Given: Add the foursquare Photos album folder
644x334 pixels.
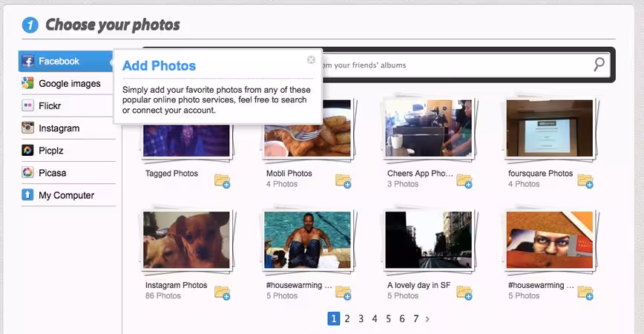Looking at the screenshot, I should (585, 181).
